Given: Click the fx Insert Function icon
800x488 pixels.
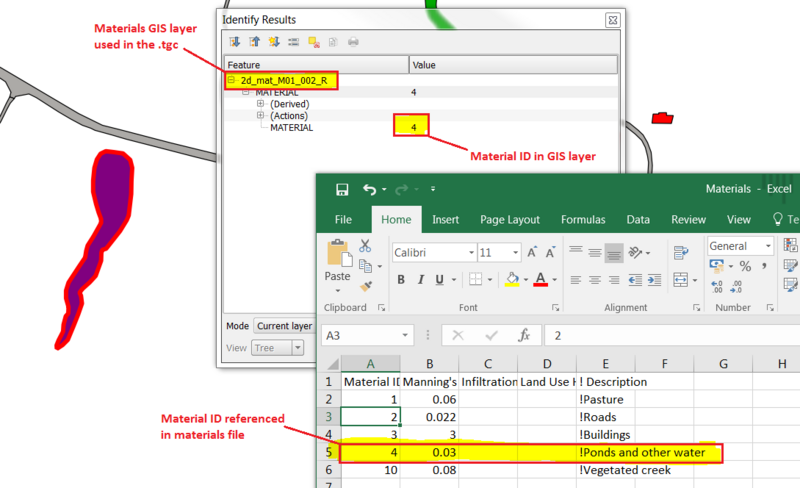Looking at the screenshot, I should pyautogui.click(x=523, y=335).
